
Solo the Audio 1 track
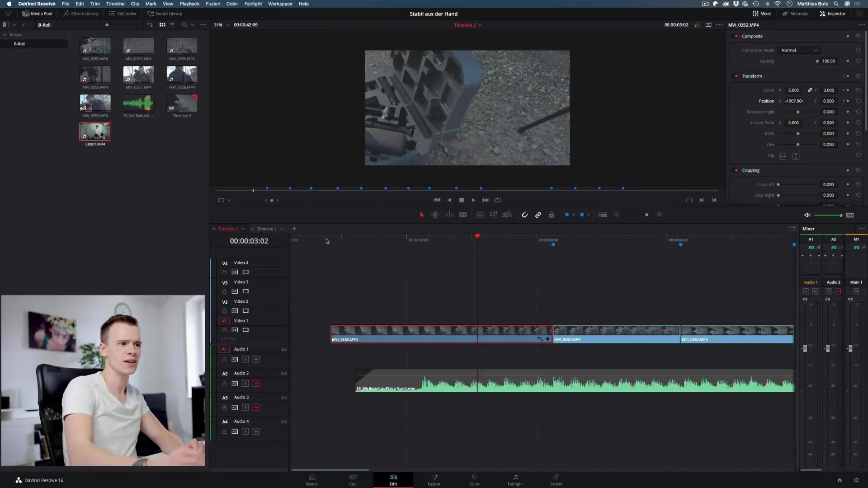pos(245,360)
